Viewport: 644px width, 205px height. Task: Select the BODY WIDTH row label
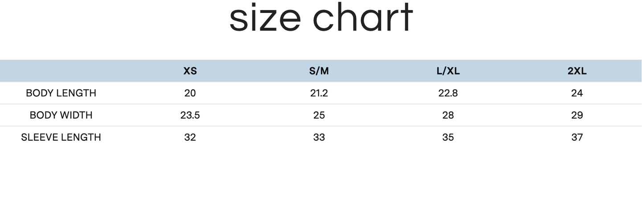(x=61, y=115)
